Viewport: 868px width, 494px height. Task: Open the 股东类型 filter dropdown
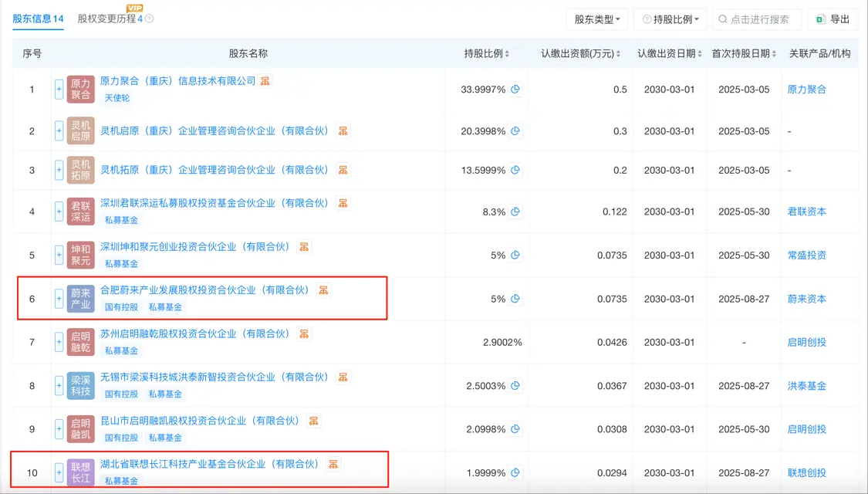tap(596, 19)
